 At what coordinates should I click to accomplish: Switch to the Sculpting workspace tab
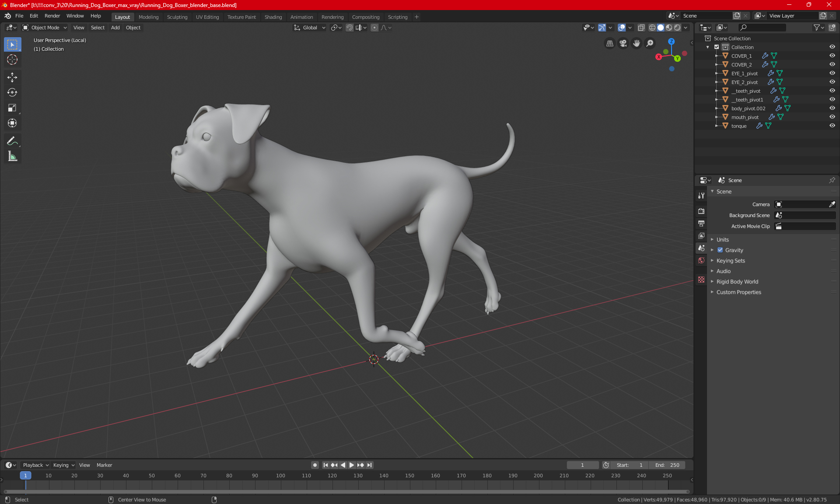pyautogui.click(x=177, y=17)
